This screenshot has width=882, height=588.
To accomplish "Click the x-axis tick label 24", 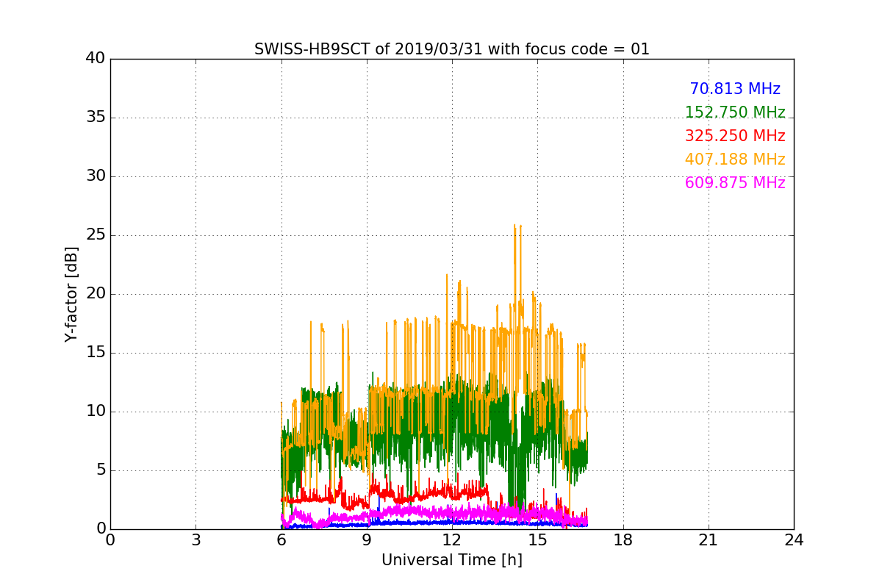I will coord(794,540).
